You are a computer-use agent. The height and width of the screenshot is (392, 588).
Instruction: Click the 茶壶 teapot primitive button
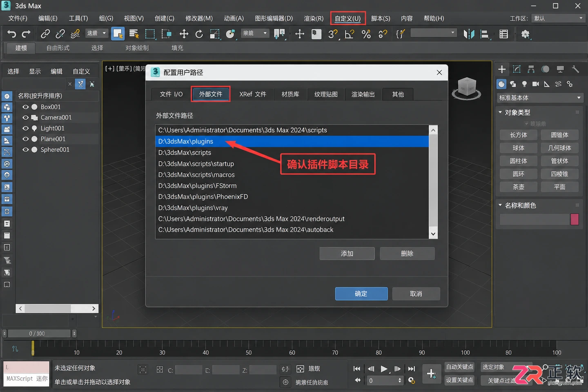519,187
